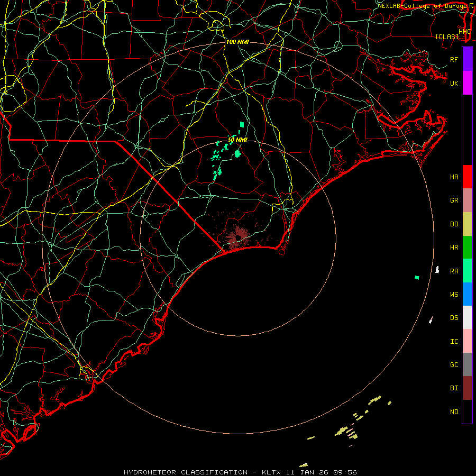Click the 09:56 timestamp
Image resolution: width=476 pixels, height=476 pixels.
pos(344,472)
